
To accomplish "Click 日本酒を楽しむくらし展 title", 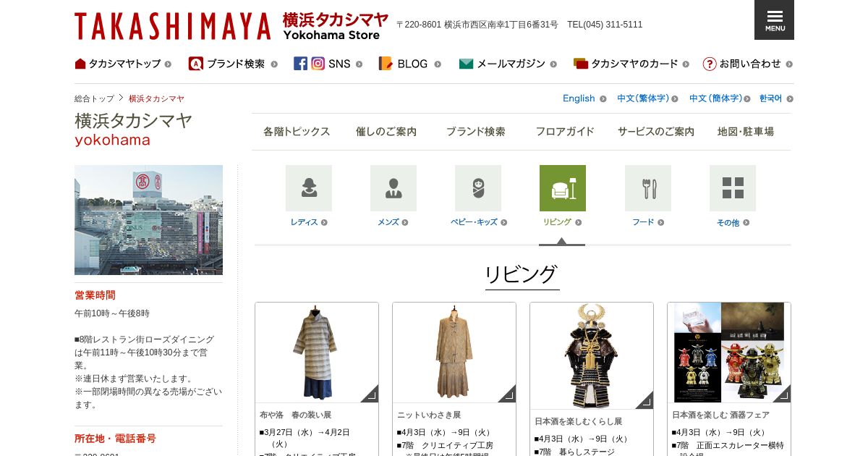I will (578, 421).
